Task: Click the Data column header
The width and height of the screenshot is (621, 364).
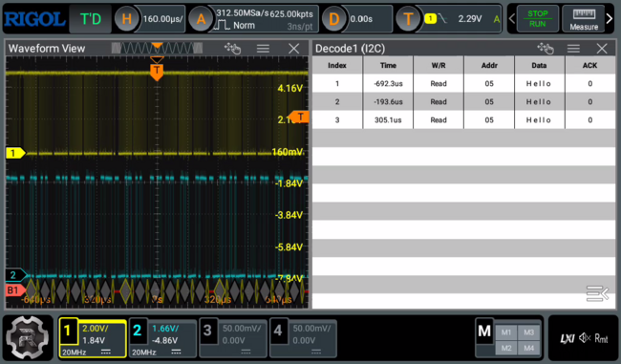Action: click(x=539, y=65)
